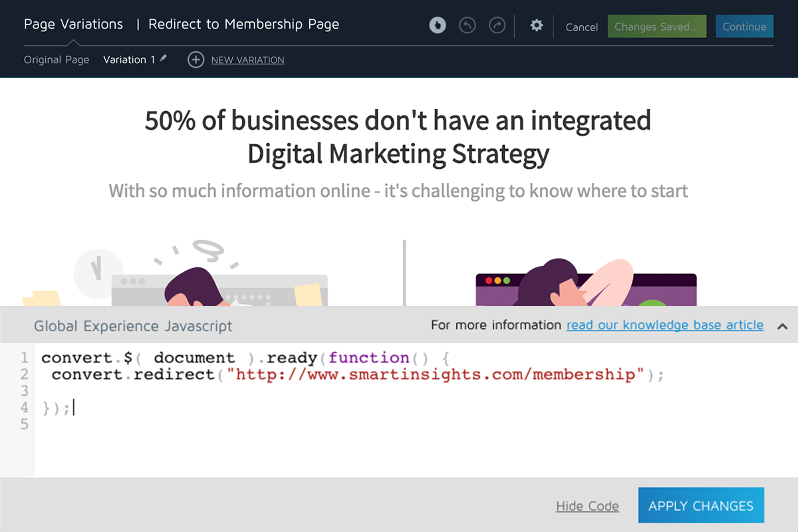Click the plus circle add variation icon
This screenshot has width=798, height=532.
[196, 60]
